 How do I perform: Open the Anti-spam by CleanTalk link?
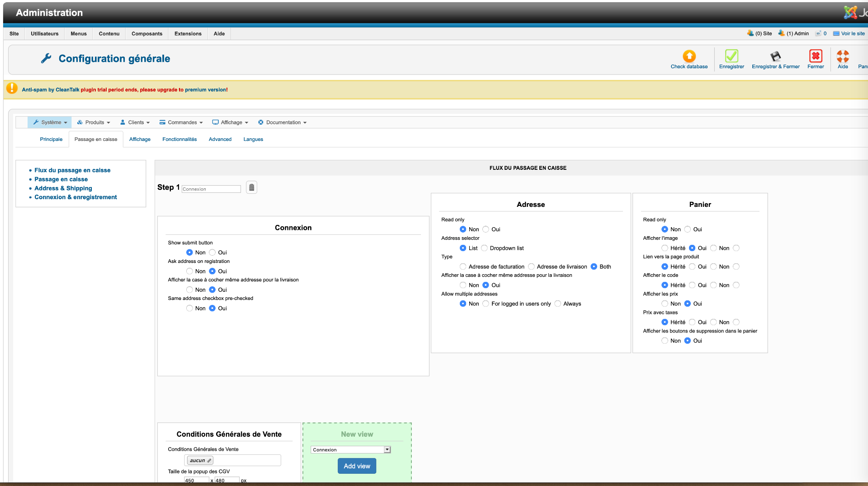51,90
